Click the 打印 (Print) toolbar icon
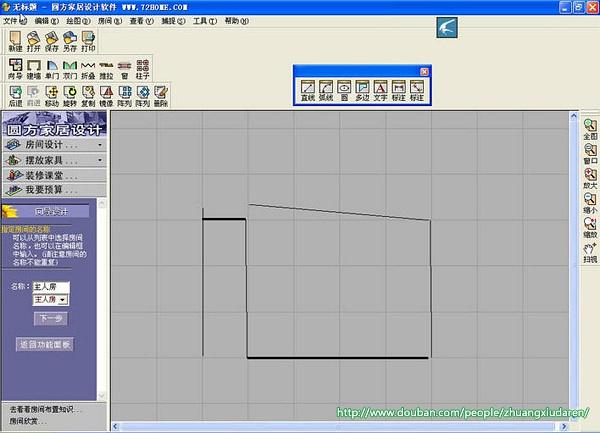 click(x=88, y=41)
